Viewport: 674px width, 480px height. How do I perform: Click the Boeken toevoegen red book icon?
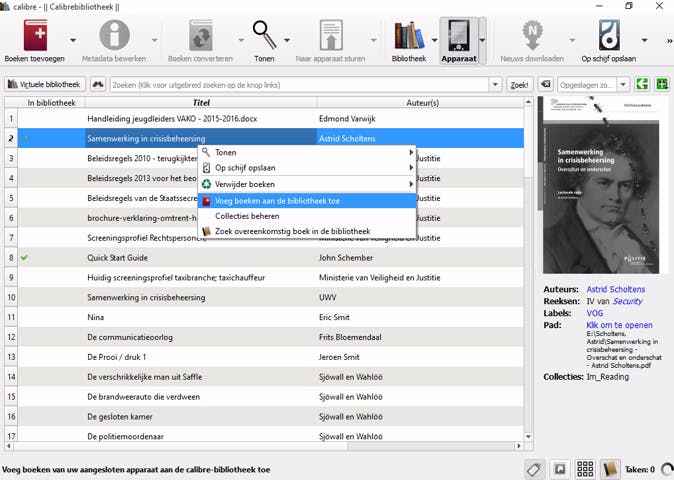[x=35, y=35]
